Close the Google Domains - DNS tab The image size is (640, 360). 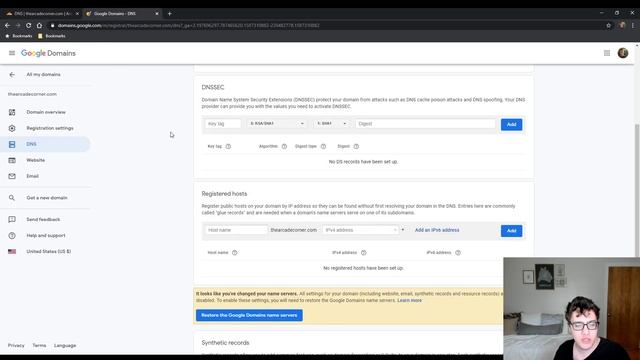157,13
